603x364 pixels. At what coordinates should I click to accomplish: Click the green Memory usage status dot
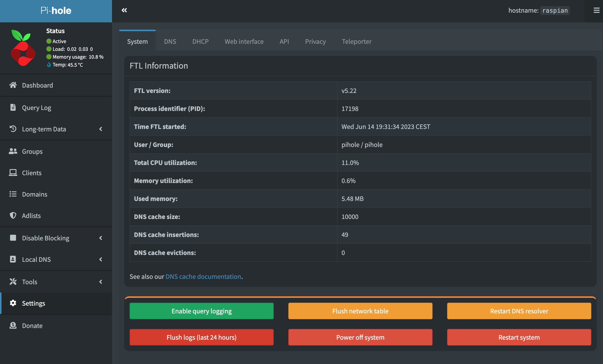[49, 57]
